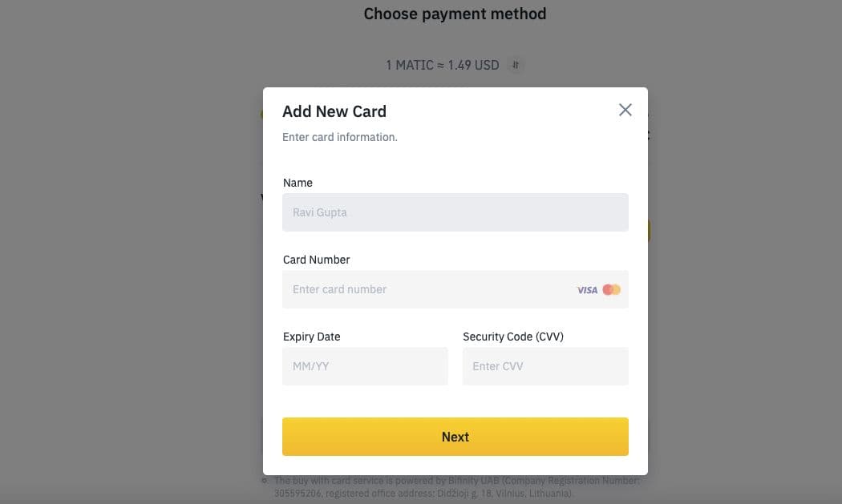The image size is (842, 504).
Task: Click the Add New Card heading
Action: 334,111
